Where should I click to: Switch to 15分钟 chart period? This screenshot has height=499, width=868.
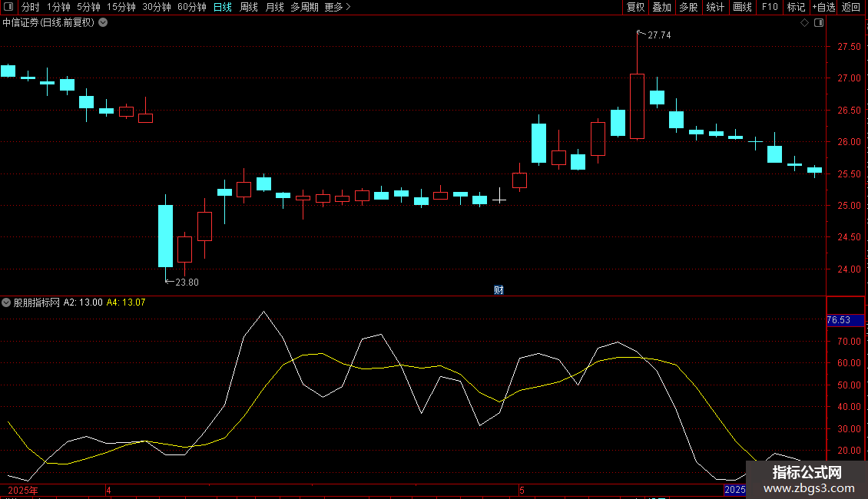[121, 7]
